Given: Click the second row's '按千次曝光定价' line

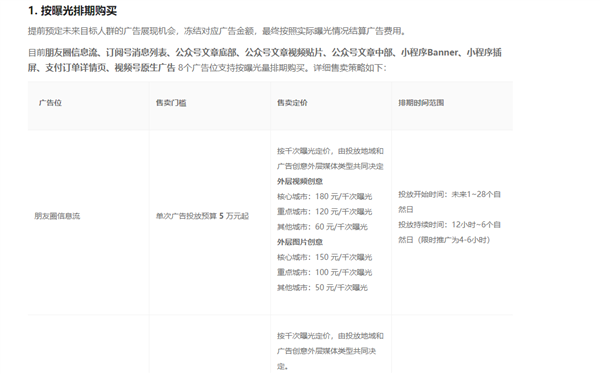Looking at the screenshot, I should point(330,336).
